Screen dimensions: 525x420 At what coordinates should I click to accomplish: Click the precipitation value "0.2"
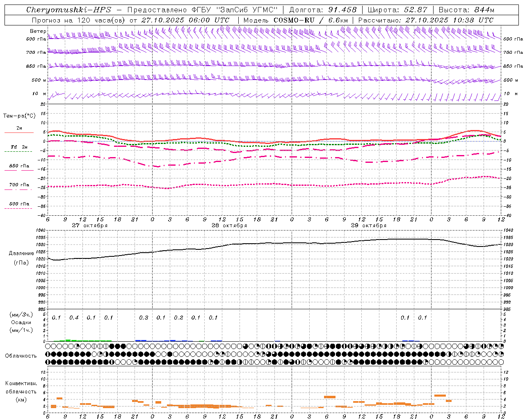[x=178, y=317]
